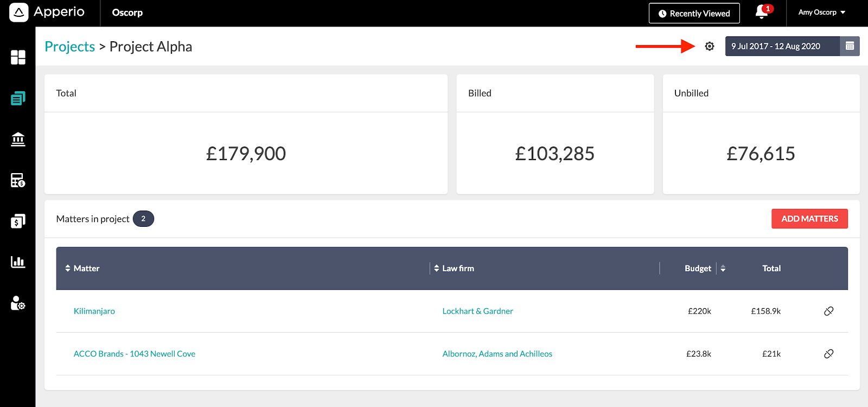The height and width of the screenshot is (407, 868).
Task: Select the matters documents icon in sidebar
Action: (18, 98)
